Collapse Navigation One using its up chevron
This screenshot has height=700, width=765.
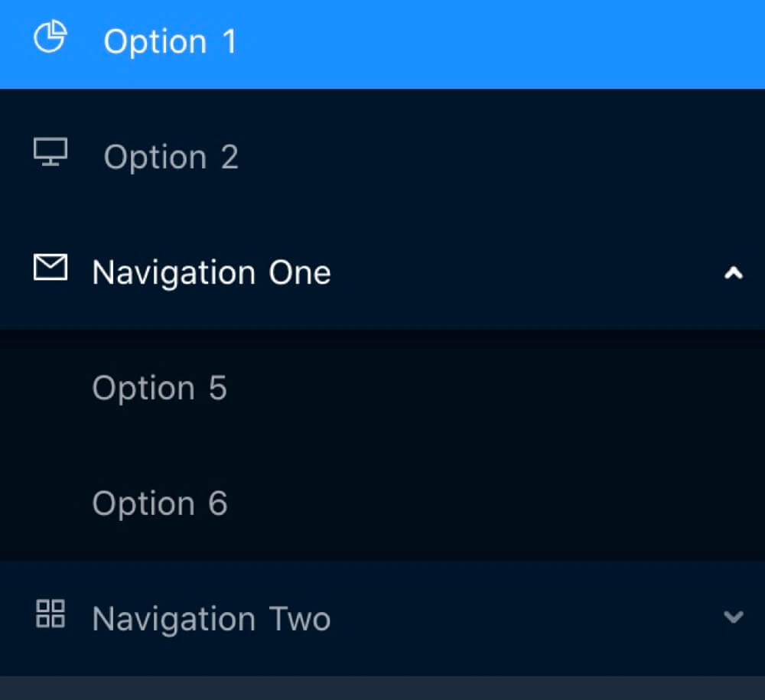pos(733,273)
